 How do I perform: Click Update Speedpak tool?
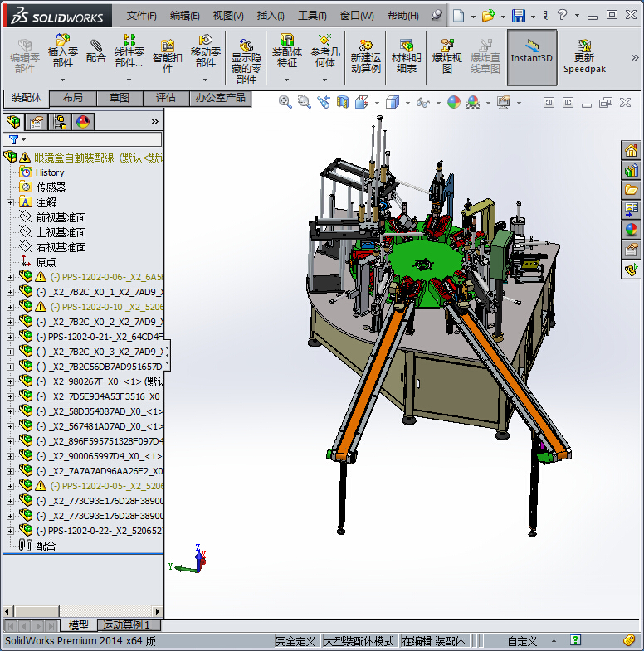point(584,56)
